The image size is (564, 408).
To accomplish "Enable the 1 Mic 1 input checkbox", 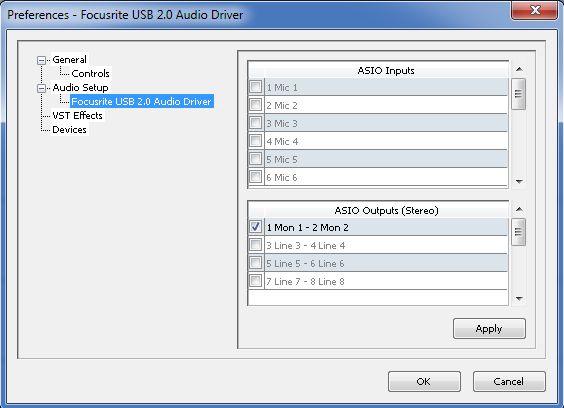I will tap(256, 87).
